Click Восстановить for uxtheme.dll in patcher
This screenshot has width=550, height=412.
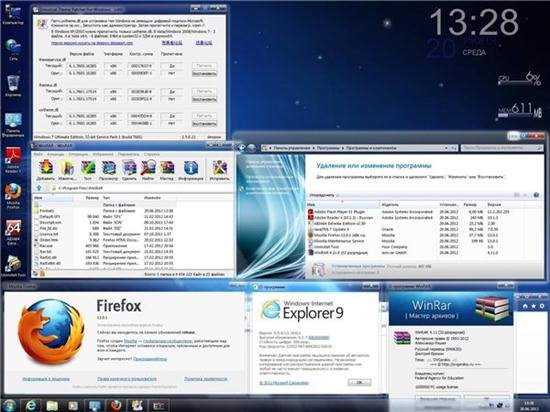coord(204,124)
